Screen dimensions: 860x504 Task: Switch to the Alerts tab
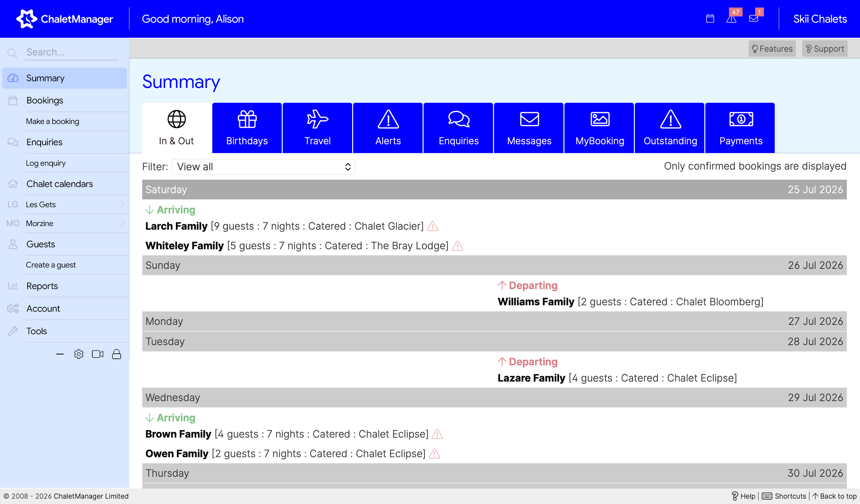(388, 128)
